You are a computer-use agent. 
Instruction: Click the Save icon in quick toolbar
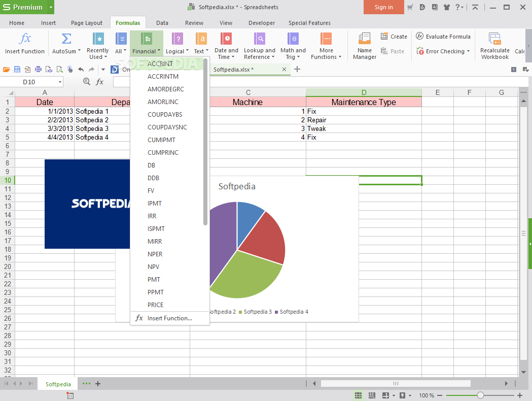(x=17, y=70)
